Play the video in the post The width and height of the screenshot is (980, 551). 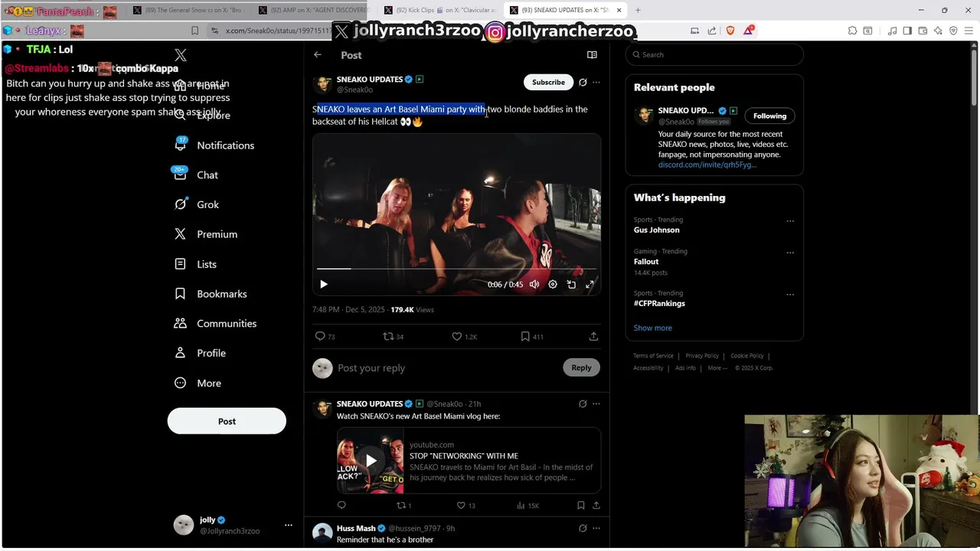coord(324,285)
